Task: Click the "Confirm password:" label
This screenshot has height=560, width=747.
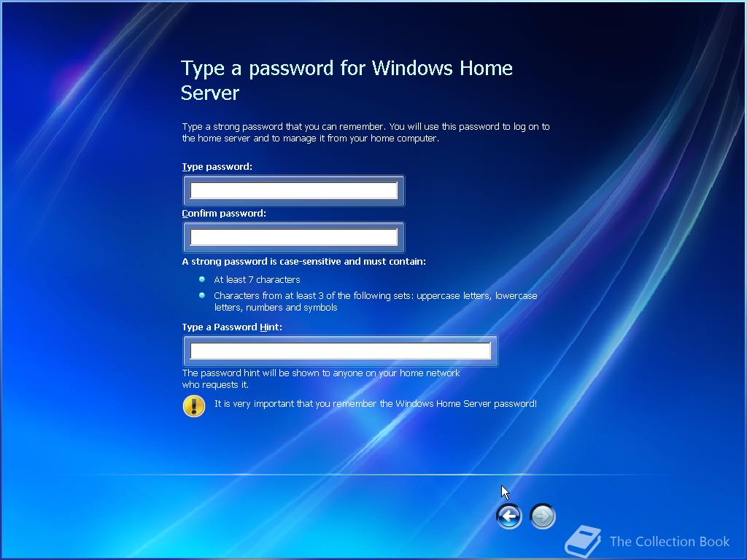Action: [224, 214]
